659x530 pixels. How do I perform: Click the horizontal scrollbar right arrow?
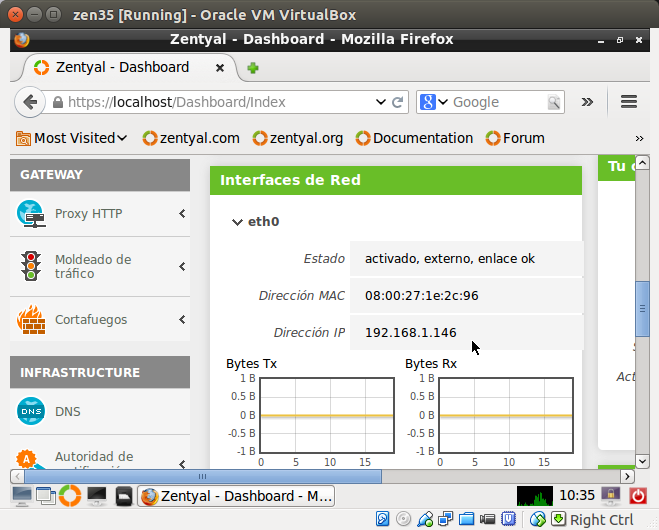(x=627, y=476)
